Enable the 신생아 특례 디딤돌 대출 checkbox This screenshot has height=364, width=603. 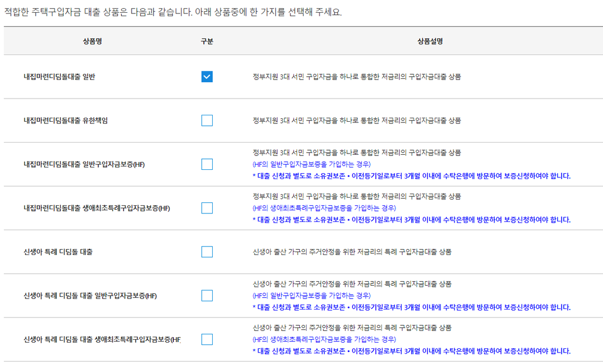coord(207,252)
